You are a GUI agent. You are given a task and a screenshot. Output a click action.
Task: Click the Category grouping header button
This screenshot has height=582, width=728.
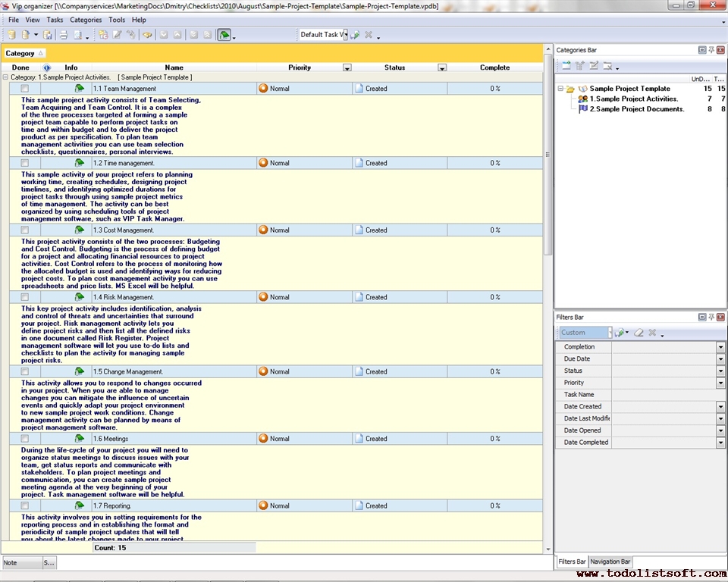click(x=24, y=53)
